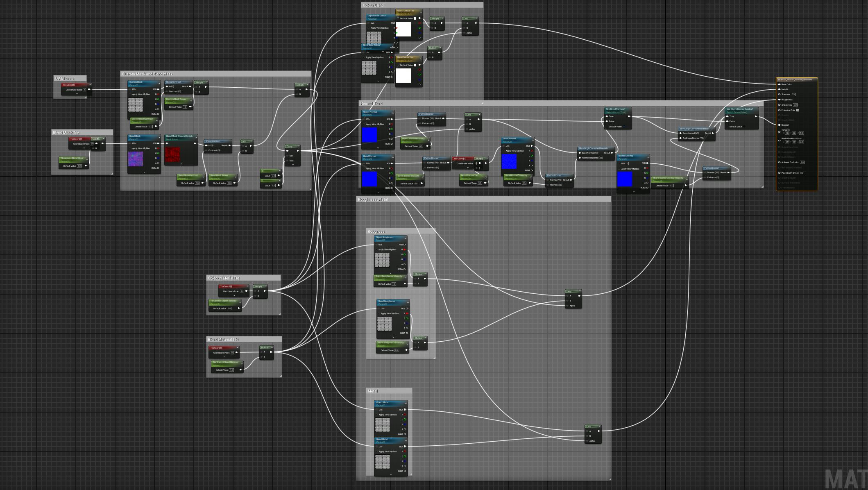The image size is (868, 490).
Task: Click the purple Blend Mask texture preview
Action: (136, 159)
